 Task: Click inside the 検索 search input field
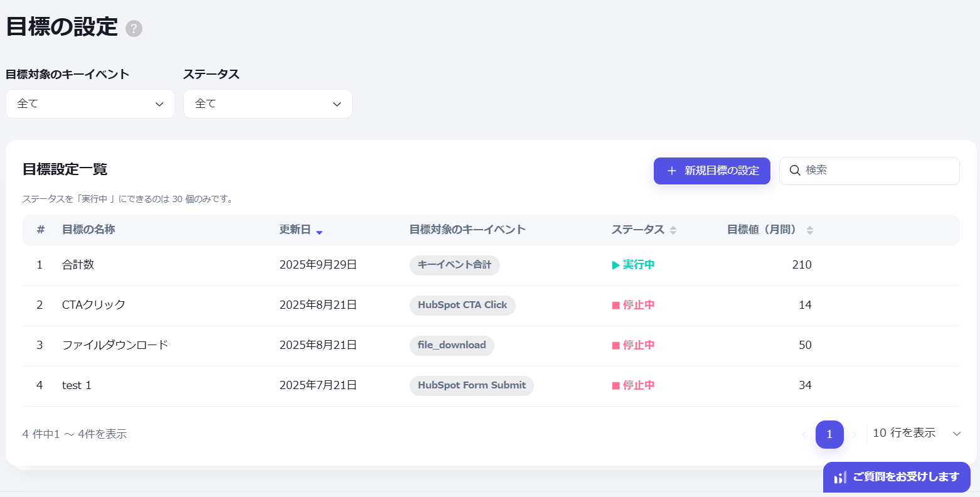866,171
